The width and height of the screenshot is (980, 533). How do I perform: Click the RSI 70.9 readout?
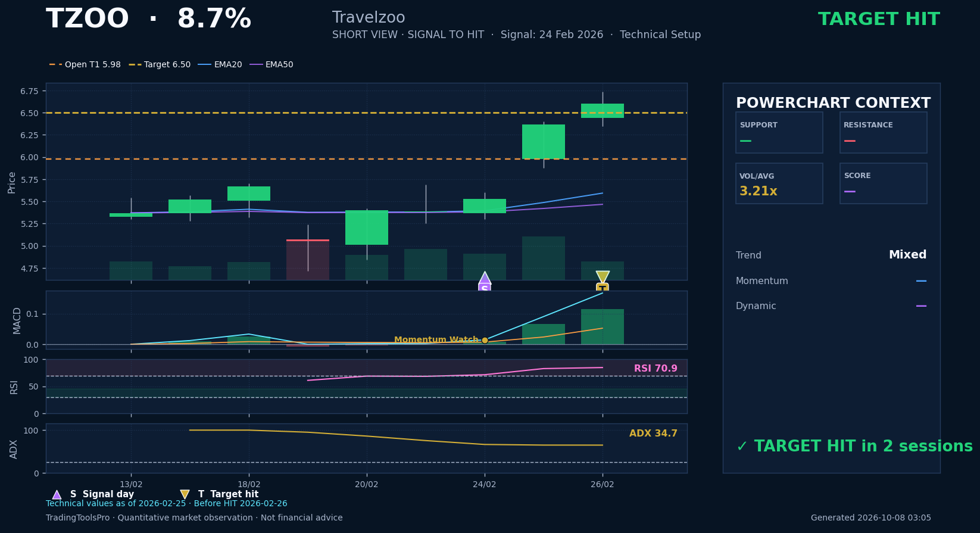point(656,369)
